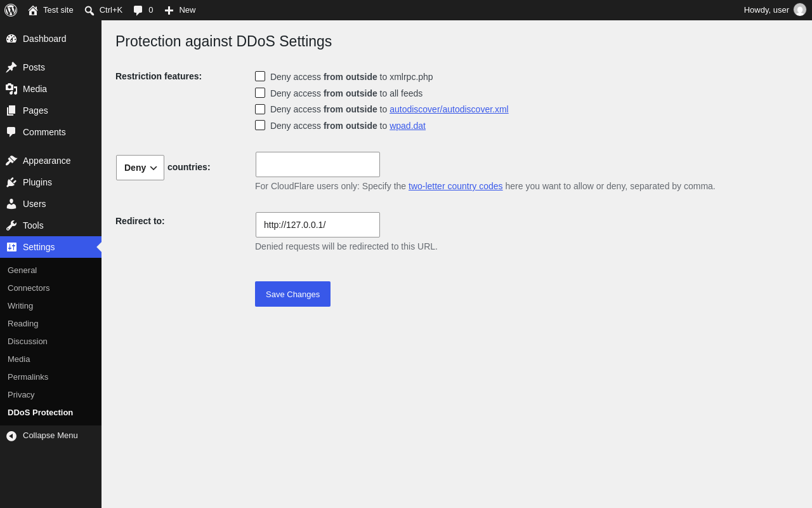The image size is (812, 508).
Task: Open the comments bubble icon in admin bar
Action: (138, 10)
